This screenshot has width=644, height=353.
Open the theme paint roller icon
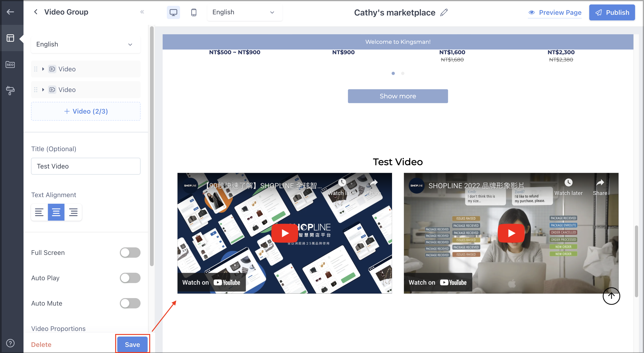10,90
